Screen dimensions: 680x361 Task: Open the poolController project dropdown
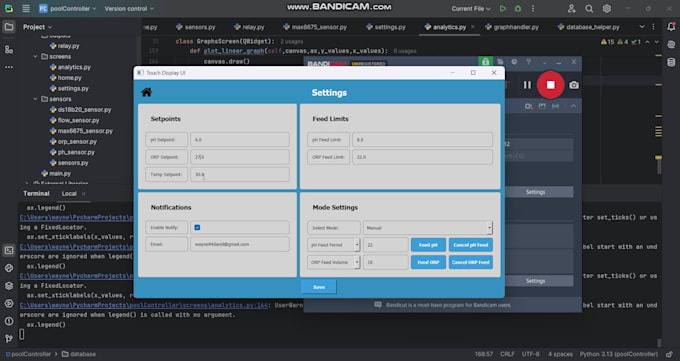pos(67,9)
